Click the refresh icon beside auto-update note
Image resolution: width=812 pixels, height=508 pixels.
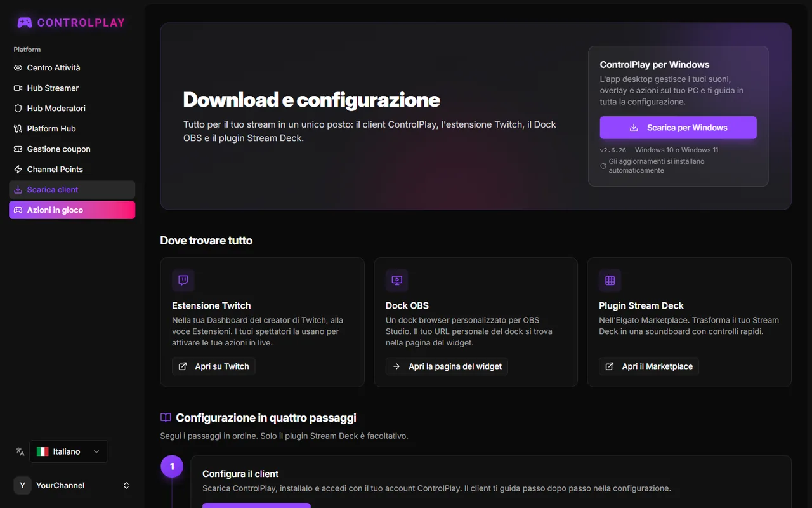click(603, 166)
